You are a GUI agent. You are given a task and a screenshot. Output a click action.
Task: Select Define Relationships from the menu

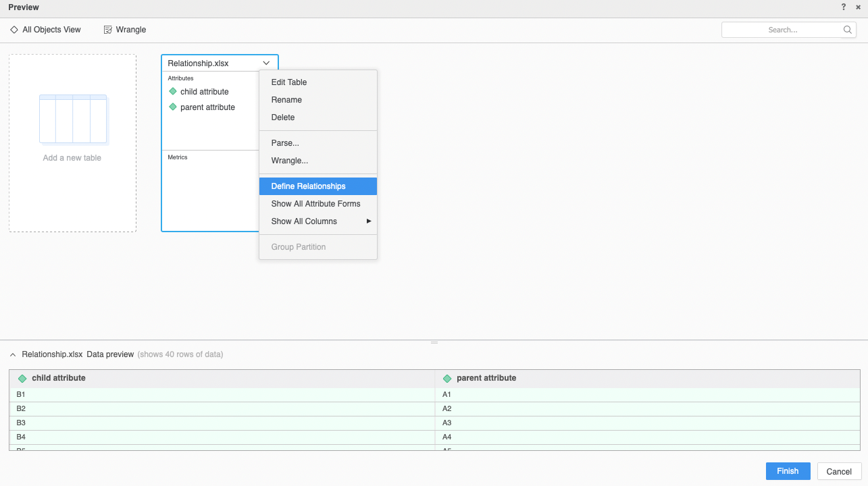pos(308,186)
